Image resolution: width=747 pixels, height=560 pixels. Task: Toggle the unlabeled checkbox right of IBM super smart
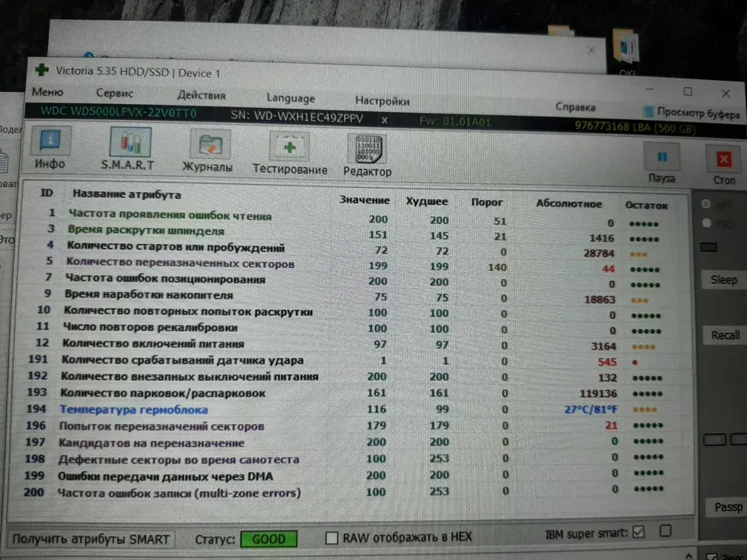[x=665, y=530]
